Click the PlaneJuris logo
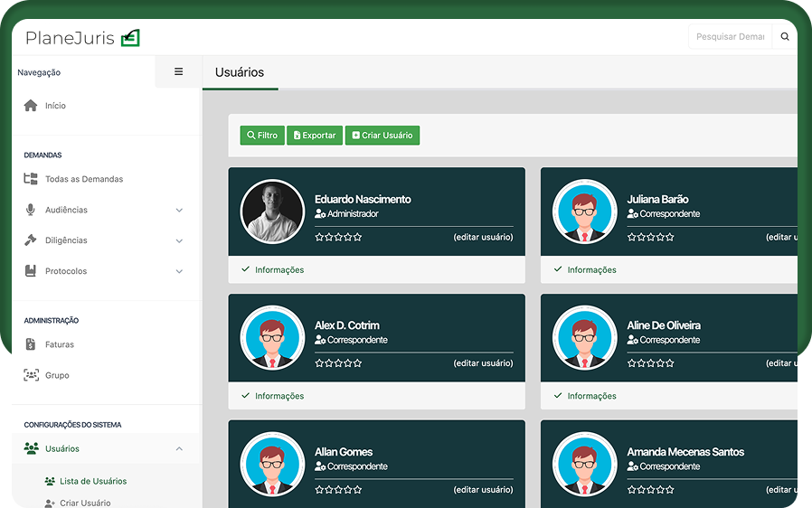The image size is (812, 508). pyautogui.click(x=82, y=38)
